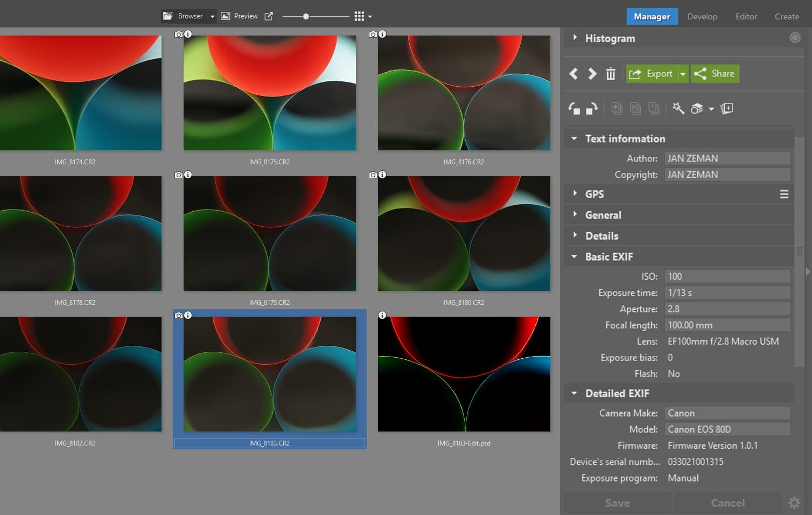Click the trash icon to delete photo
812x515 pixels.
tap(611, 74)
